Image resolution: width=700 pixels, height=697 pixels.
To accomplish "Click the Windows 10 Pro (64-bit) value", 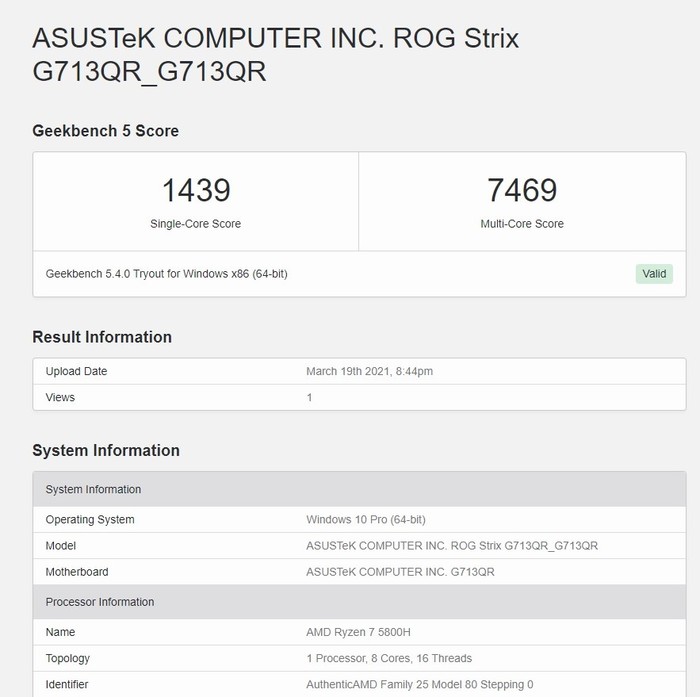I will coord(365,520).
